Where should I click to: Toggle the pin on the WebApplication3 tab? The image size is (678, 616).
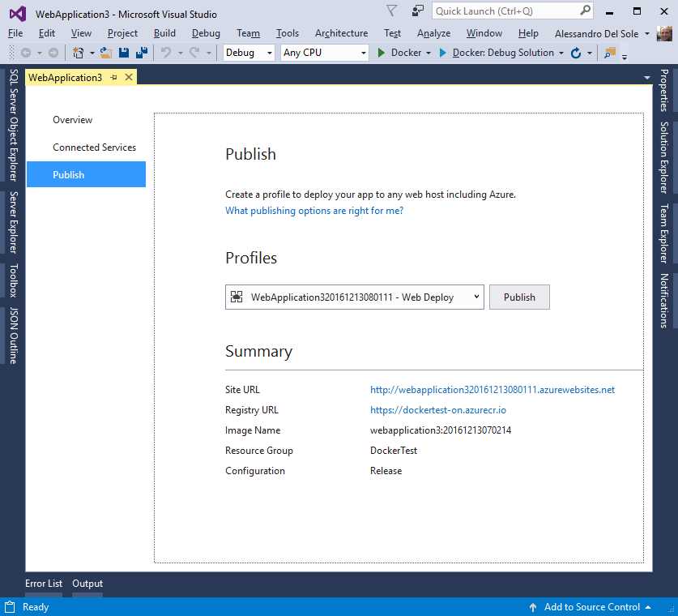point(113,76)
